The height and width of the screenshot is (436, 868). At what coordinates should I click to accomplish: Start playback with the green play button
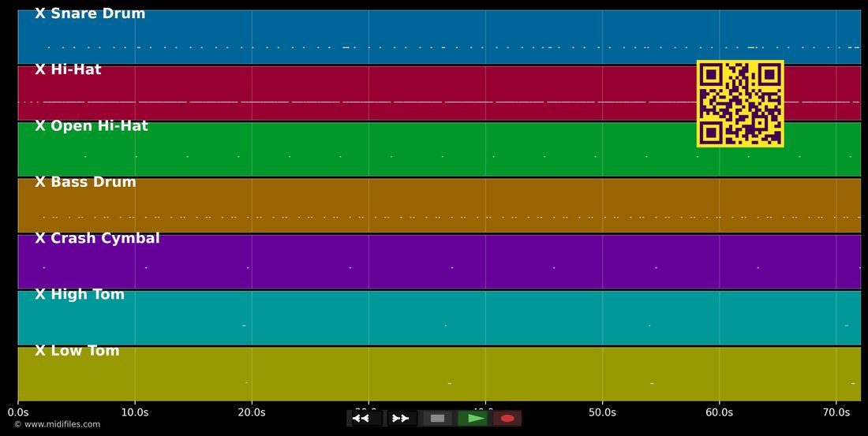[472, 419]
